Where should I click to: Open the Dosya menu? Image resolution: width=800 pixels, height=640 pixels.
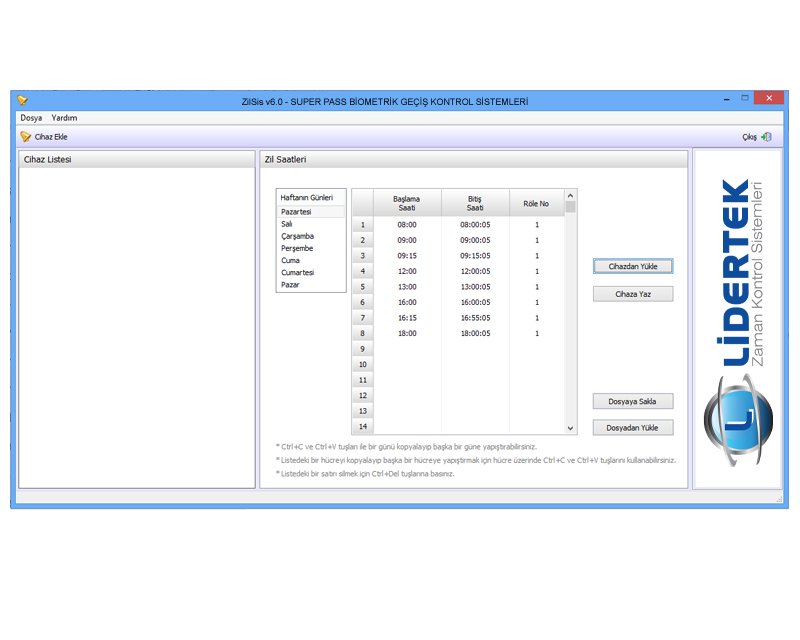(x=31, y=118)
